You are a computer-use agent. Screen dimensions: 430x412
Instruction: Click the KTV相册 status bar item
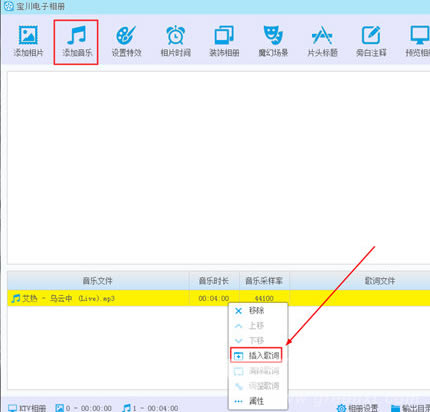pos(27,408)
